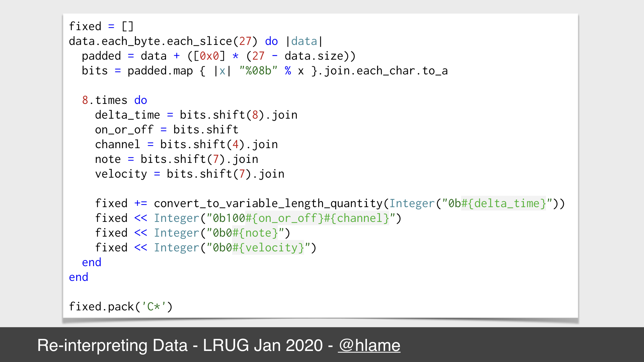Click the 'velocity = bits.shift(7).join' line
Screen dimensions: 644x362
pyautogui.click(x=190, y=174)
